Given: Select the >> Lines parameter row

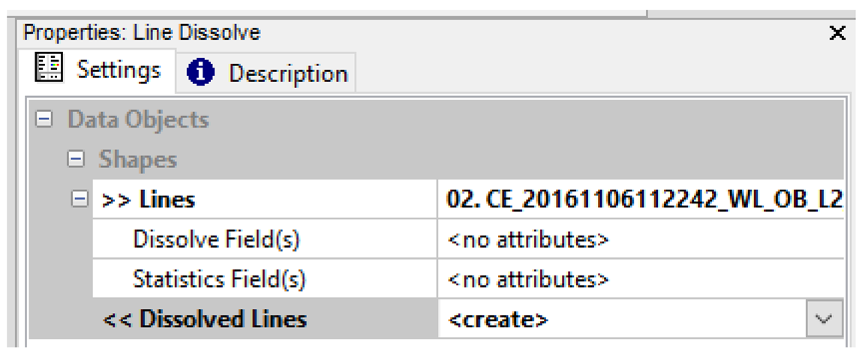Looking at the screenshot, I should pos(149,200).
